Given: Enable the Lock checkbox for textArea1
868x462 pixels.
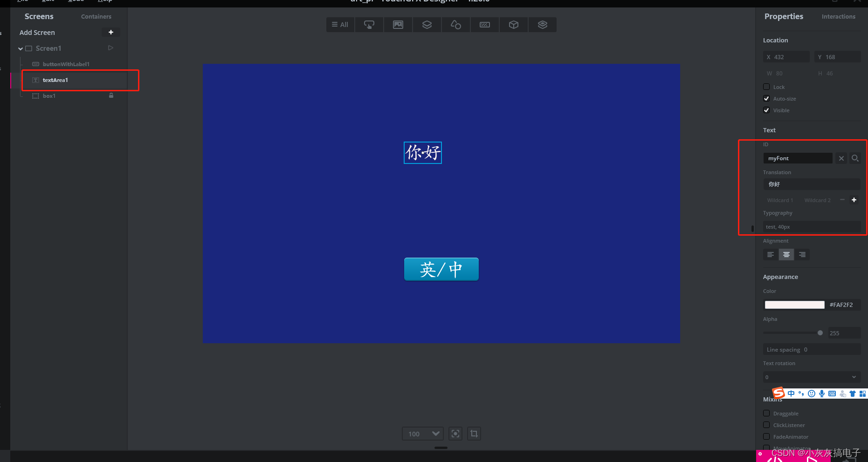Looking at the screenshot, I should click(x=766, y=87).
